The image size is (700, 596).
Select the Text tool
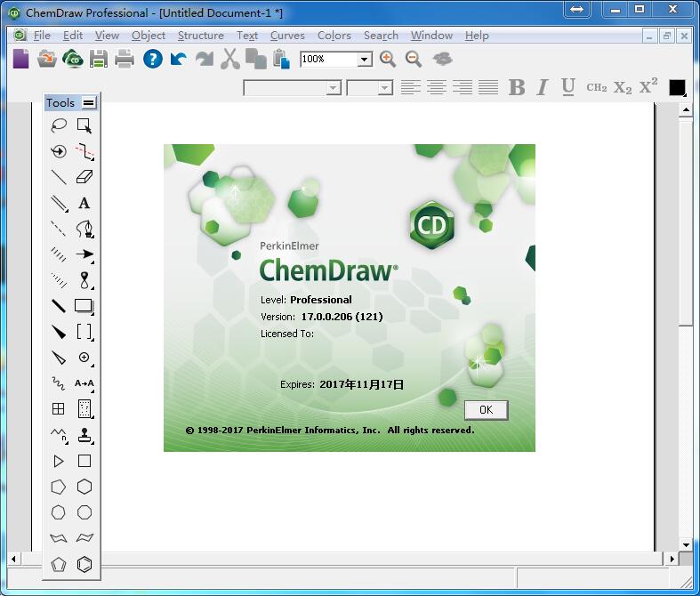(84, 203)
